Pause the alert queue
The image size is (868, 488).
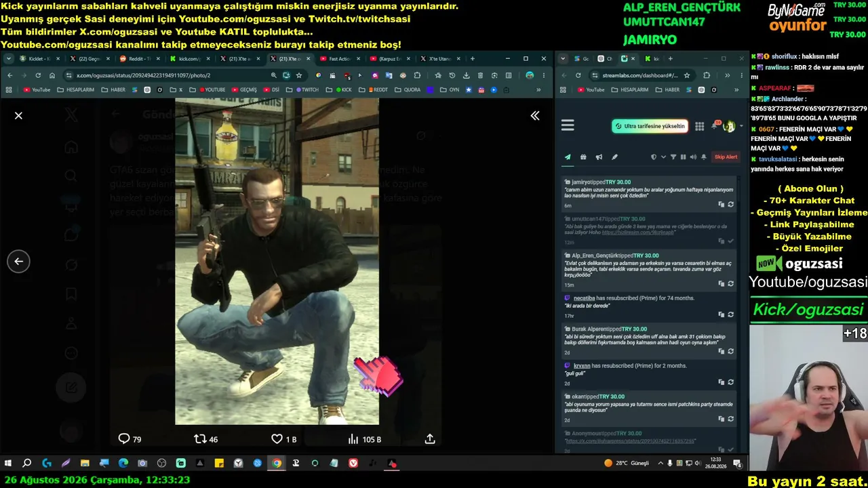pyautogui.click(x=683, y=157)
